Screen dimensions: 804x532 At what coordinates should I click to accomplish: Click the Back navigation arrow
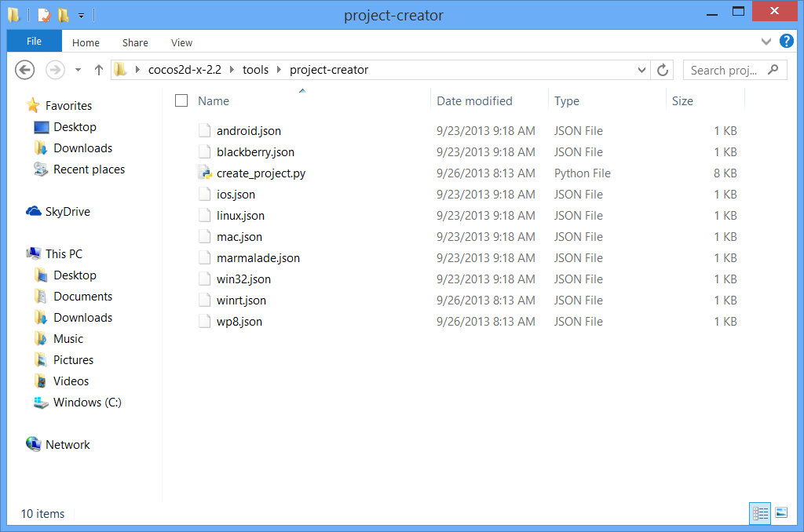(24, 70)
